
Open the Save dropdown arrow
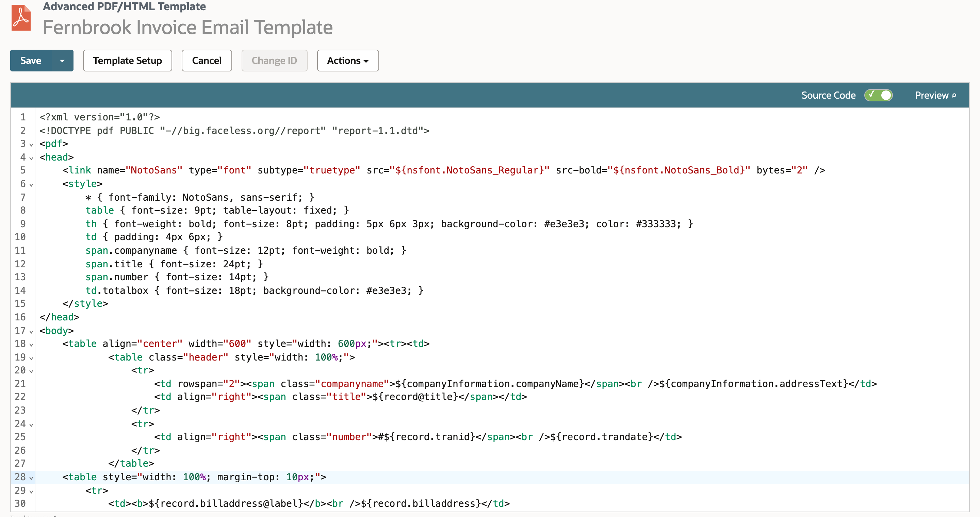(62, 61)
